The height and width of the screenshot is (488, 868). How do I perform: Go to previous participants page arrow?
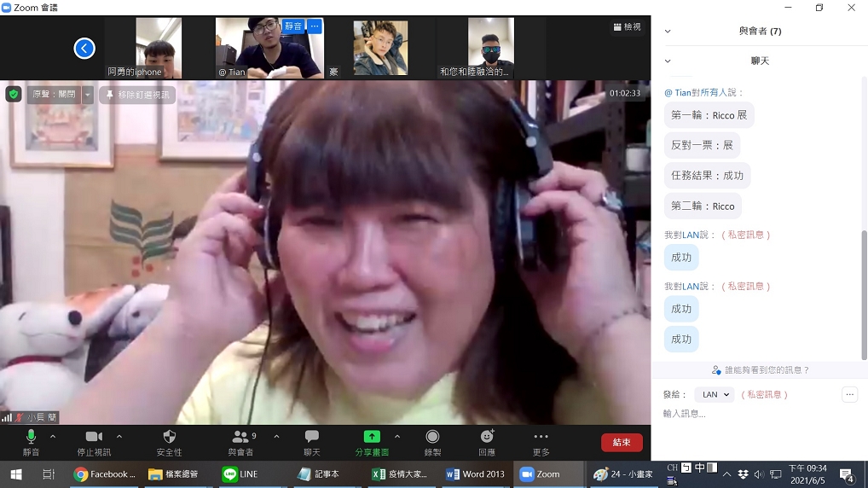(84, 48)
